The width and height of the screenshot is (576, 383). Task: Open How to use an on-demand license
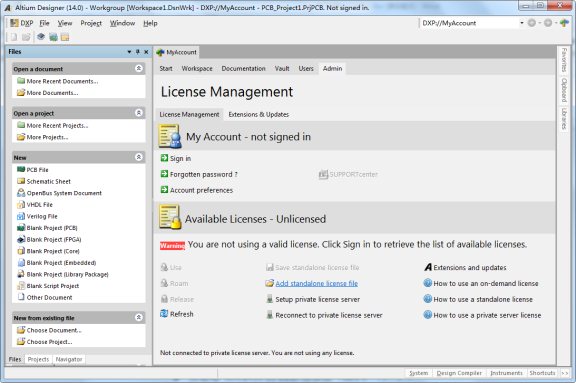click(481, 283)
